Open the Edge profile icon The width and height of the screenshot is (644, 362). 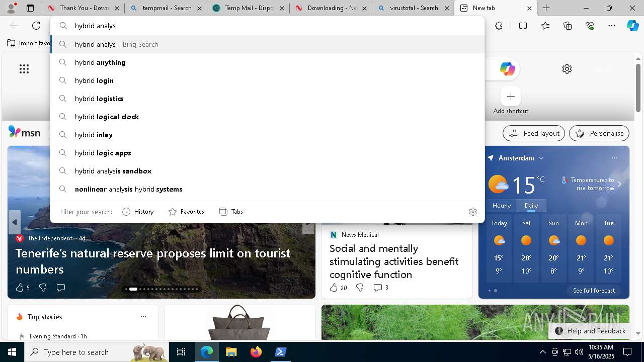tap(10, 8)
